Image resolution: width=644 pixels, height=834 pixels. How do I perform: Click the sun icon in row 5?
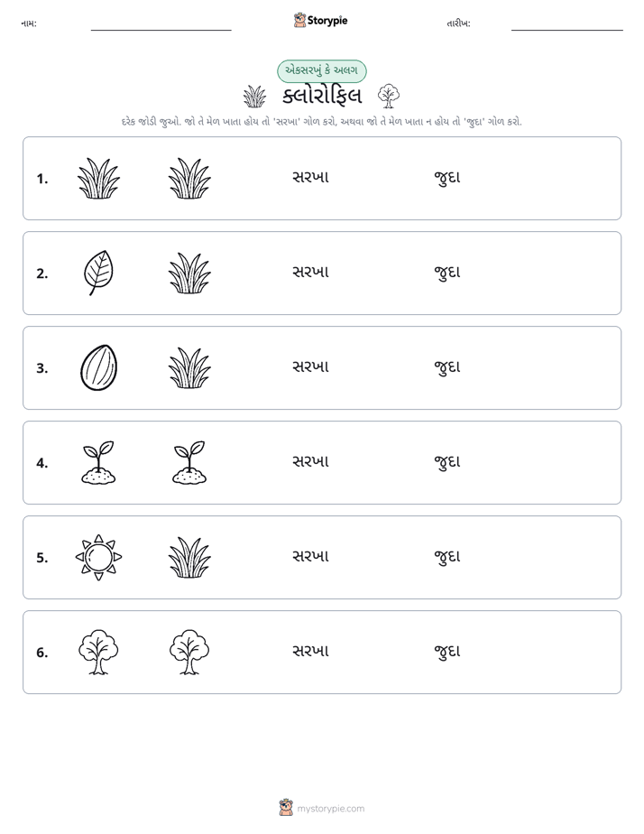click(x=99, y=557)
